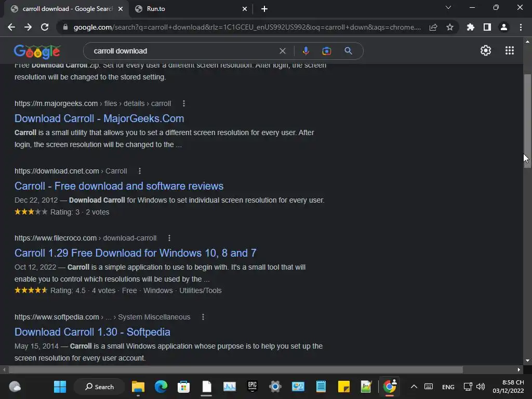The image size is (532, 399).
Task: Click the m.majorgeeks.com breadcrumb URL
Action: pos(92,103)
